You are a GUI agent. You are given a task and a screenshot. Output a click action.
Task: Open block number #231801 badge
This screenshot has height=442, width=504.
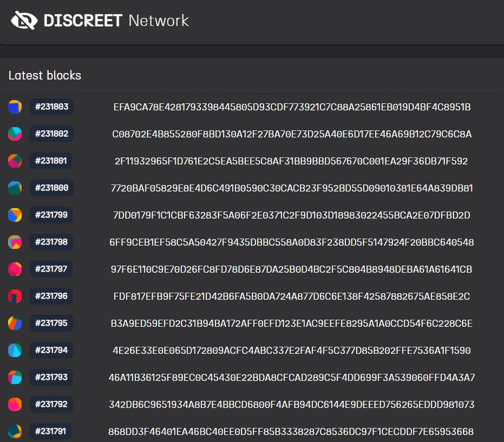(x=51, y=161)
